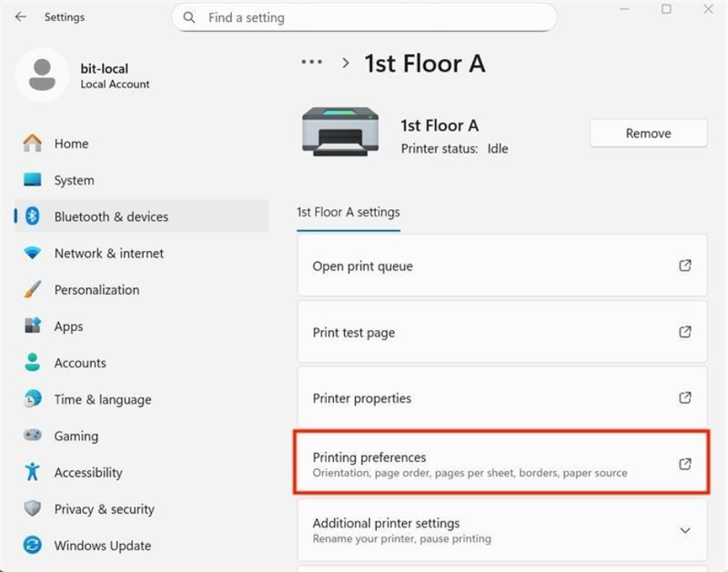Open Time & language settings
Screen dimensions: 728x572
(x=142, y=399)
